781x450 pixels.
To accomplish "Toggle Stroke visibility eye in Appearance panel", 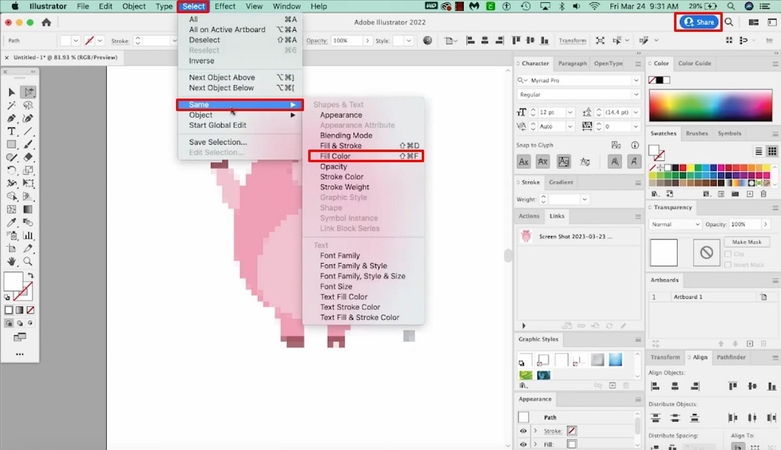I will (x=523, y=431).
